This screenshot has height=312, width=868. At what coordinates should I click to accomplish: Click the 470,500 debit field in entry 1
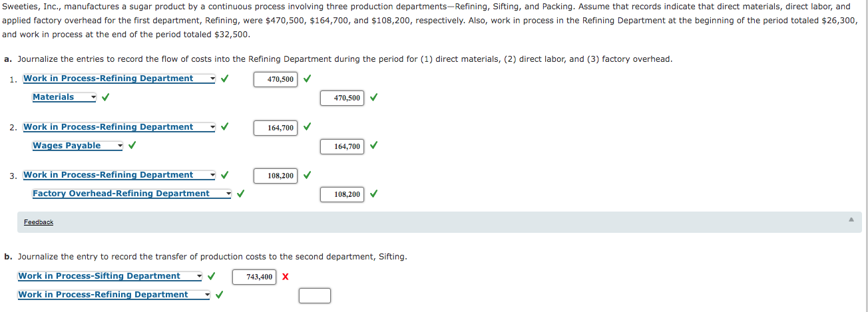(x=276, y=79)
